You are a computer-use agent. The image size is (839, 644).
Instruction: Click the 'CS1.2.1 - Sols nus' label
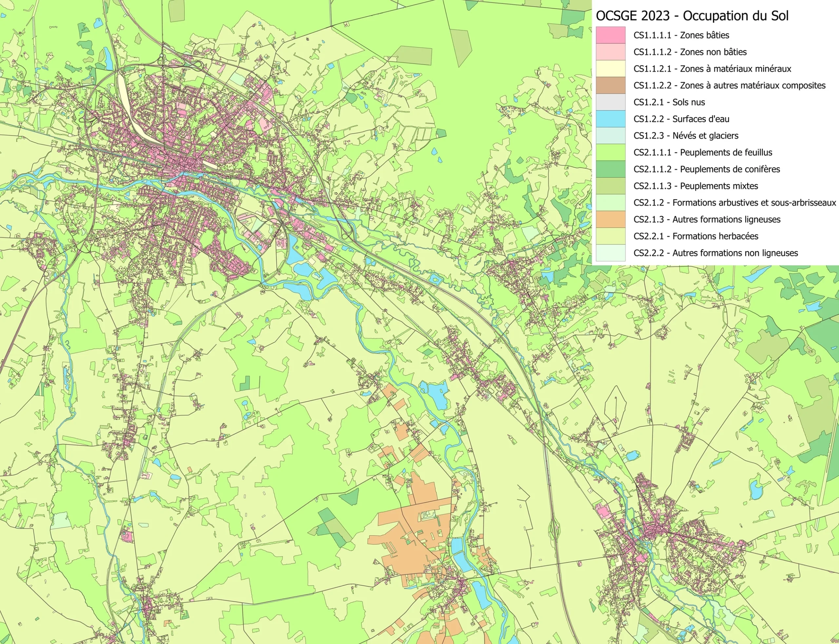[x=669, y=102]
